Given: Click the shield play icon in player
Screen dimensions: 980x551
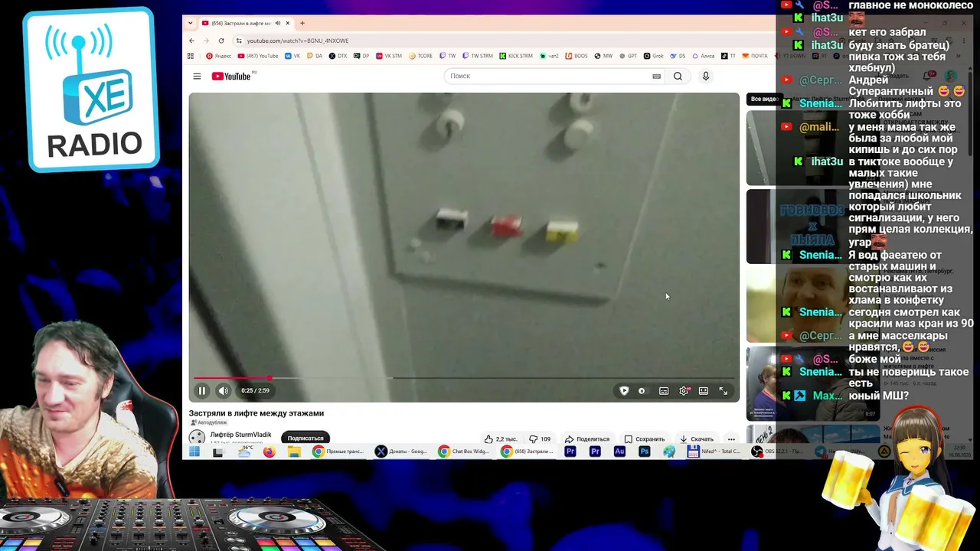Looking at the screenshot, I should tap(624, 391).
